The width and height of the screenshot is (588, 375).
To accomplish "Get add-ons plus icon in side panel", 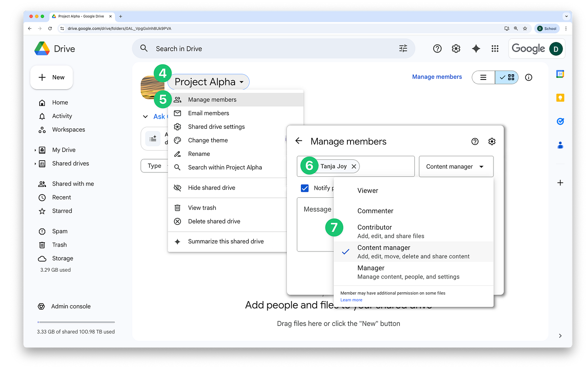I will pyautogui.click(x=560, y=183).
